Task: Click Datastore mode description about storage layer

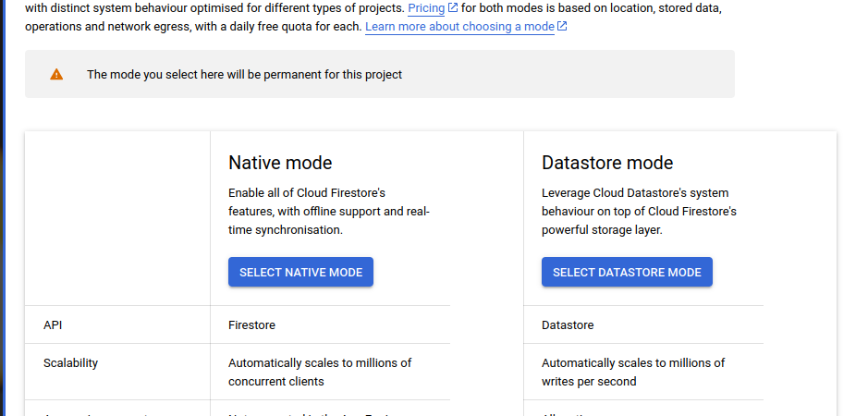Action: tap(639, 212)
